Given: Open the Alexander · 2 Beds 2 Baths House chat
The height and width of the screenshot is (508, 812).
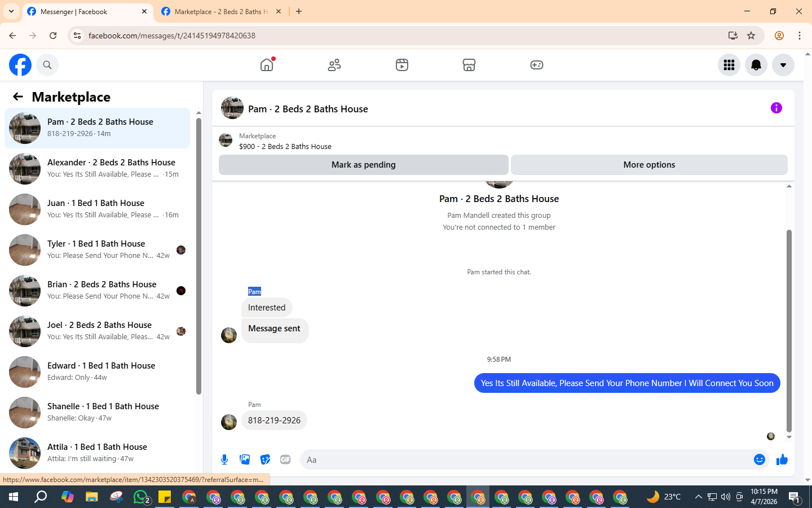Looking at the screenshot, I should click(97, 169).
